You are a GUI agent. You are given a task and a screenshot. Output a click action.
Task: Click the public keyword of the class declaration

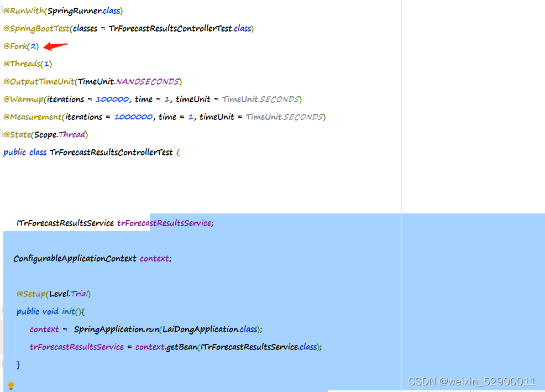tap(14, 153)
